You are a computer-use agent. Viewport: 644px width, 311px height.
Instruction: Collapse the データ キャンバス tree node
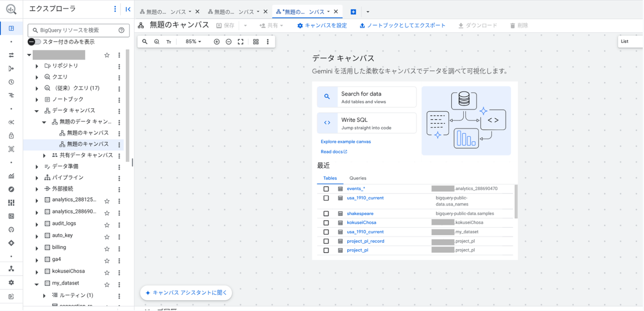[36, 111]
